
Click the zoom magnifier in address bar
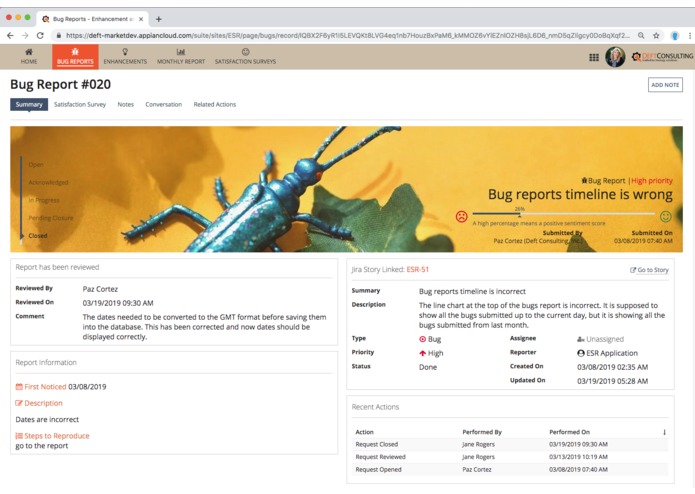(x=641, y=35)
